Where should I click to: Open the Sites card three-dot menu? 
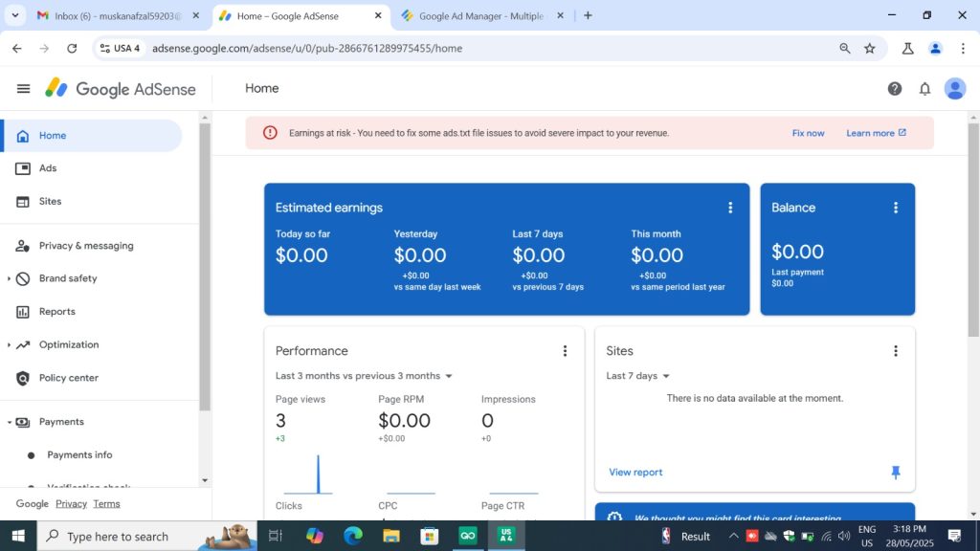pyautogui.click(x=896, y=351)
